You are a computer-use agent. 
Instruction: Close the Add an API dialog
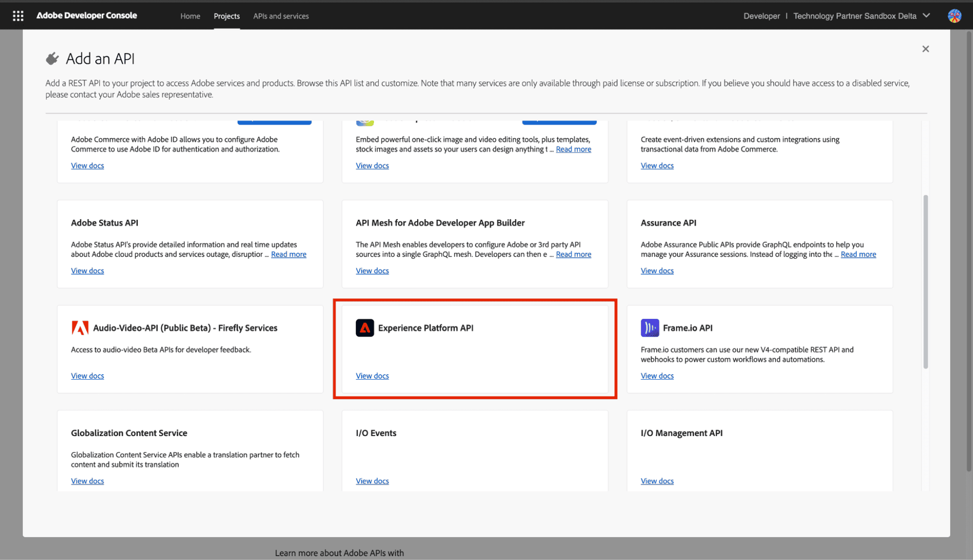pos(925,49)
